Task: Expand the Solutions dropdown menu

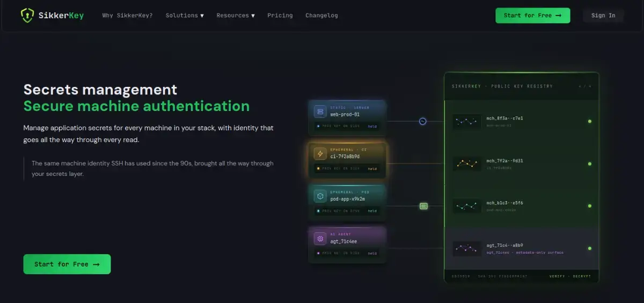Action: pos(185,16)
